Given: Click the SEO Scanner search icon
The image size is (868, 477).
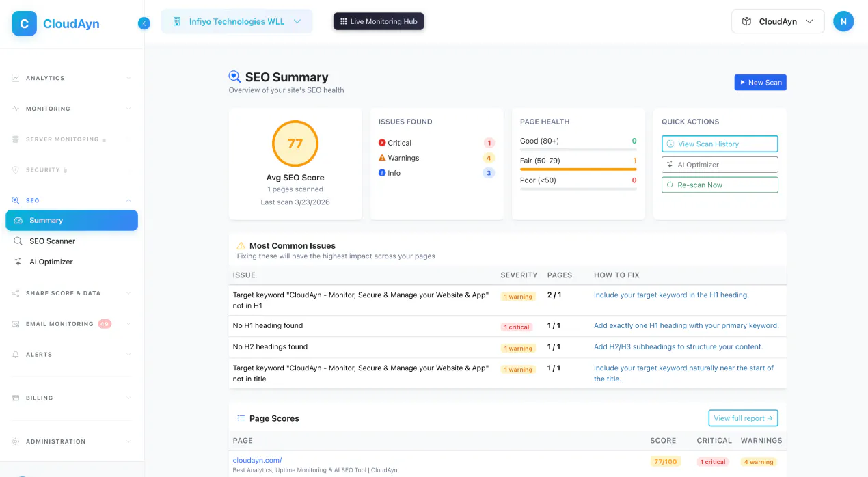Looking at the screenshot, I should pos(18,241).
